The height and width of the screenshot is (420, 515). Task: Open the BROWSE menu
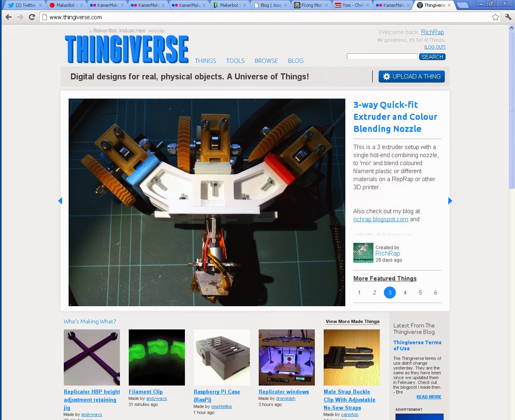pyautogui.click(x=266, y=61)
